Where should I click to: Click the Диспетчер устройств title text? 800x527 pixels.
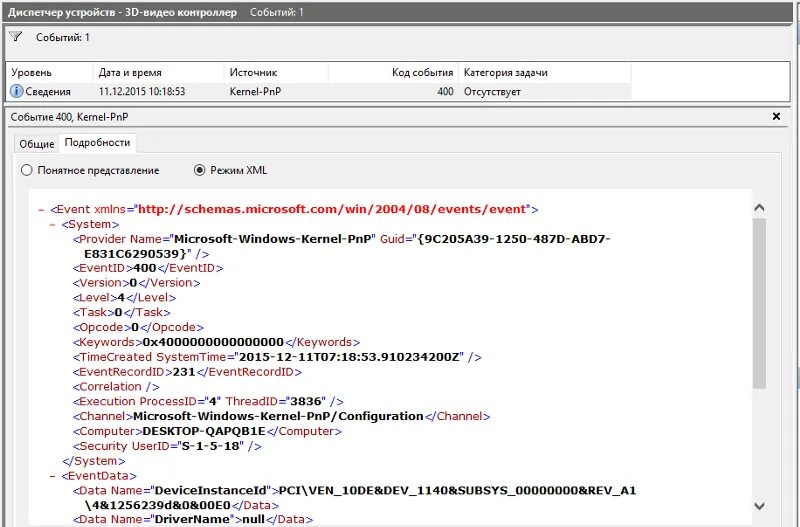122,12
